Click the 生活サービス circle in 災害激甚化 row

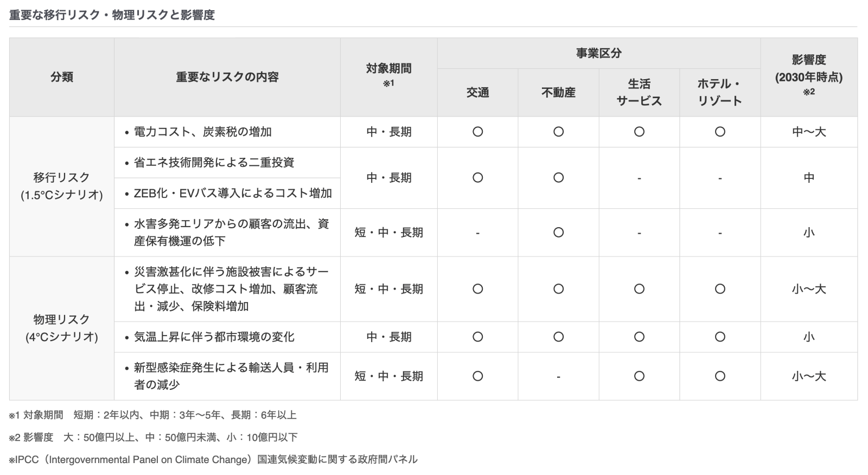coord(639,289)
